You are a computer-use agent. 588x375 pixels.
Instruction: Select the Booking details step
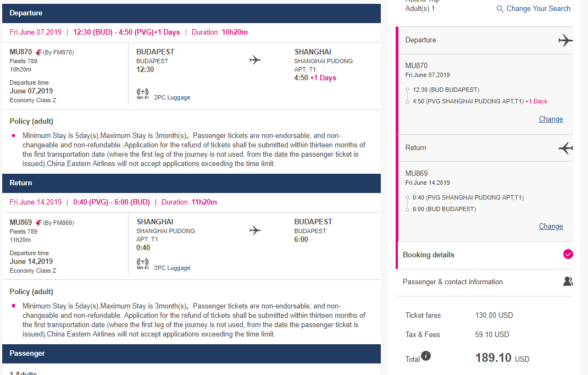coord(429,255)
